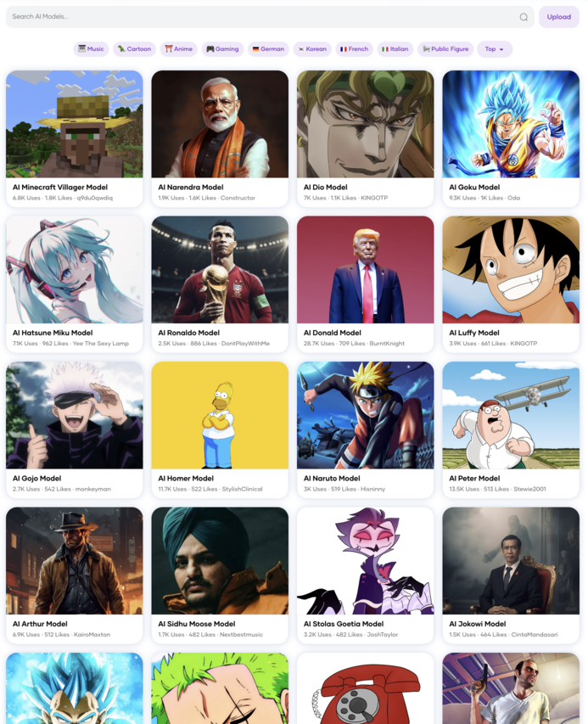Expand the Top sort dropdown

[495, 49]
